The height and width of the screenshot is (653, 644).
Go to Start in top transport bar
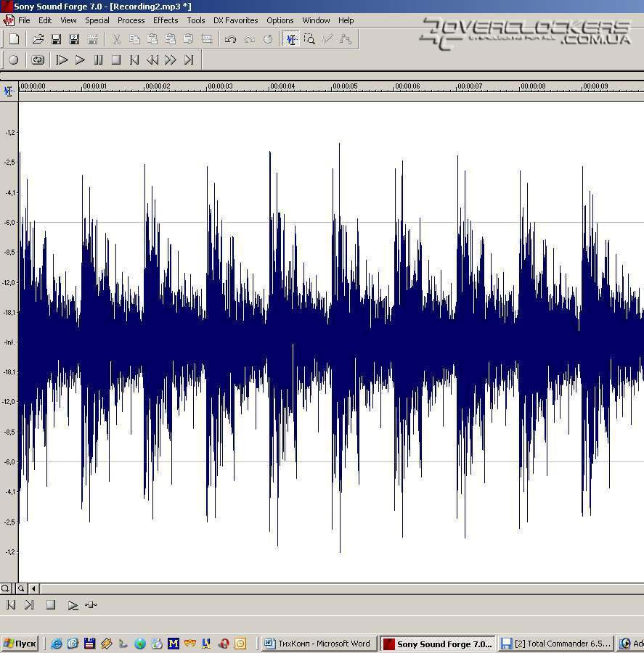pos(134,60)
